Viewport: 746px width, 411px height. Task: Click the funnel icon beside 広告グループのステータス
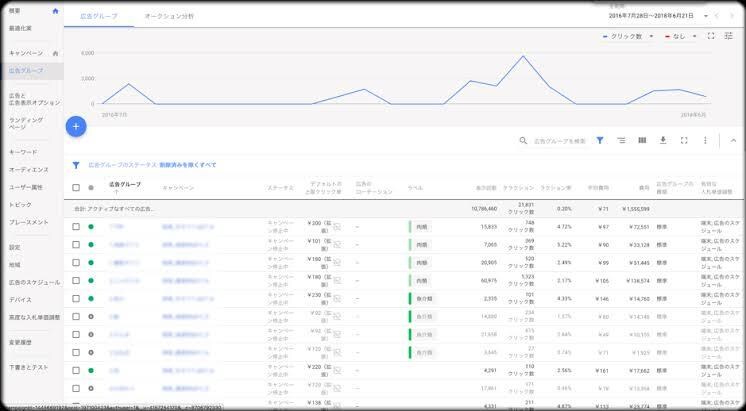click(x=76, y=165)
